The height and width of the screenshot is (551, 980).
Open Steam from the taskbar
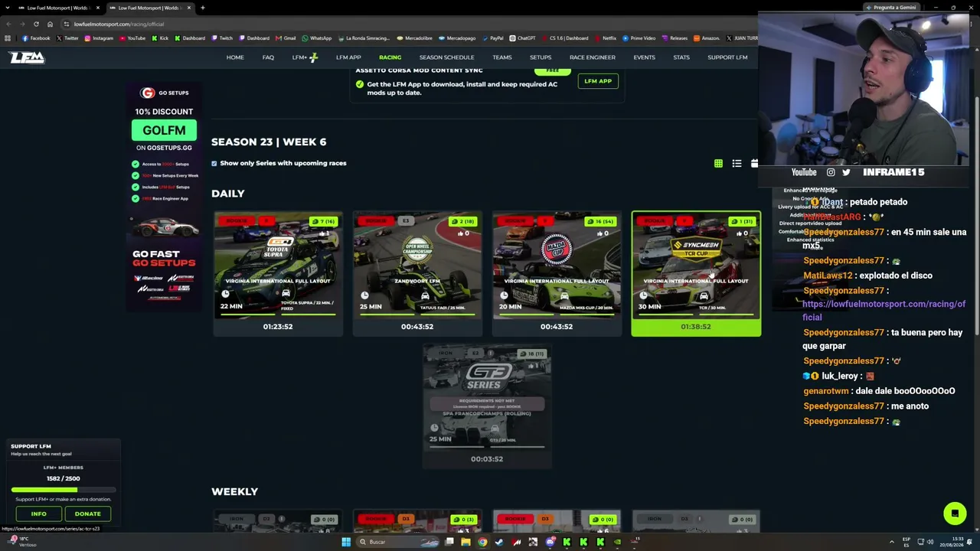[x=499, y=542]
